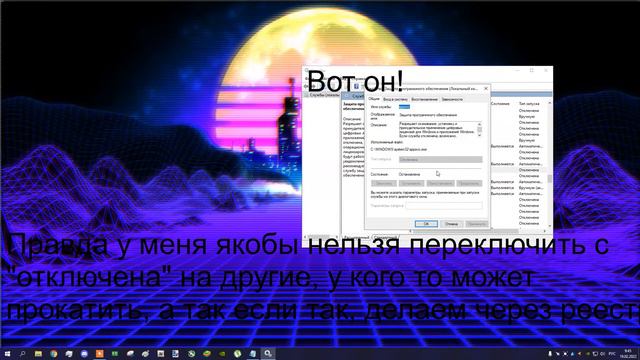Select the highlighted service name field
The height and width of the screenshot is (360, 640).
tap(404, 107)
